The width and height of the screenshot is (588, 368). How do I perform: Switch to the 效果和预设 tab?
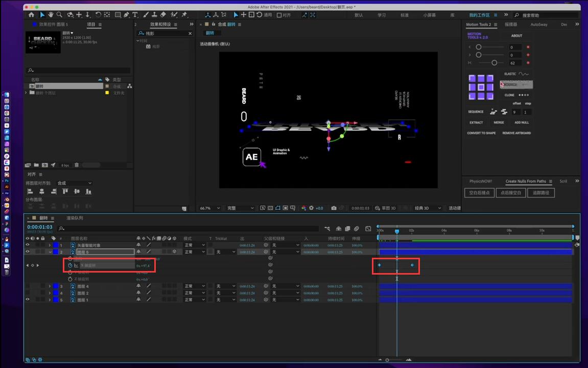160,24
